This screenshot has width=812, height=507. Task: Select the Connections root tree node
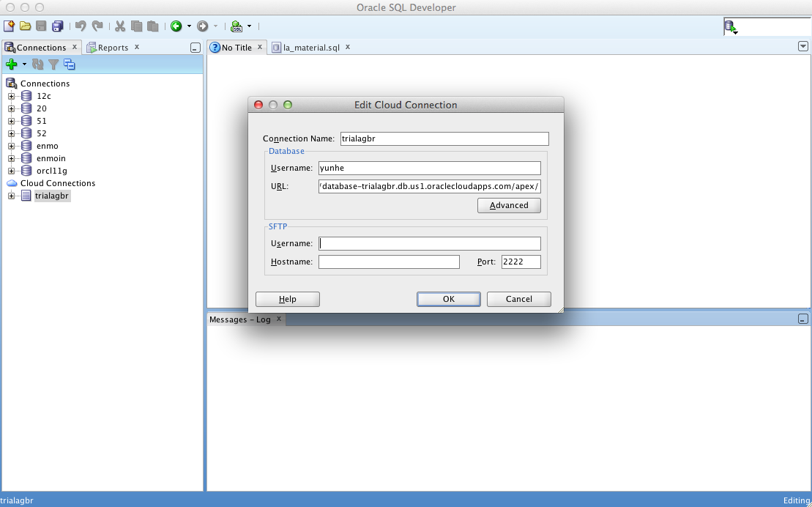45,84
